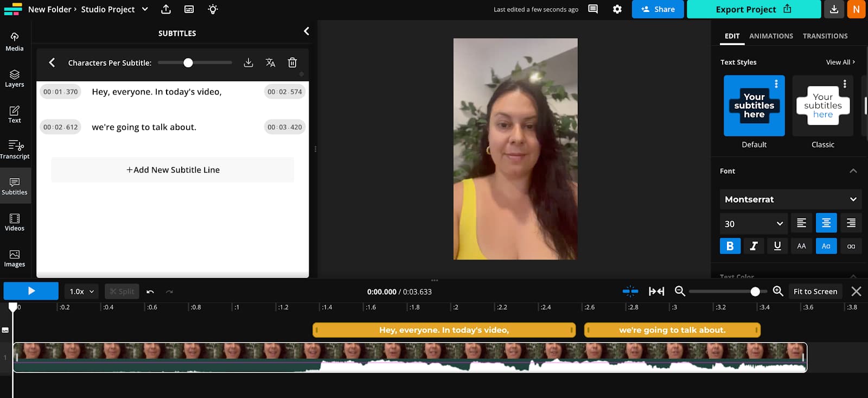This screenshot has height=398, width=868.
Task: Download subtitles using the download icon
Action: point(248,62)
